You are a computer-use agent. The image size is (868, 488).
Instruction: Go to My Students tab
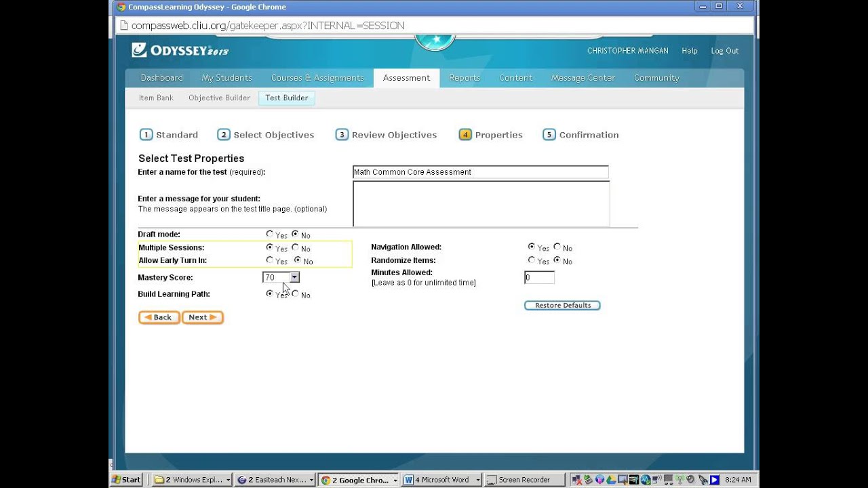[226, 78]
